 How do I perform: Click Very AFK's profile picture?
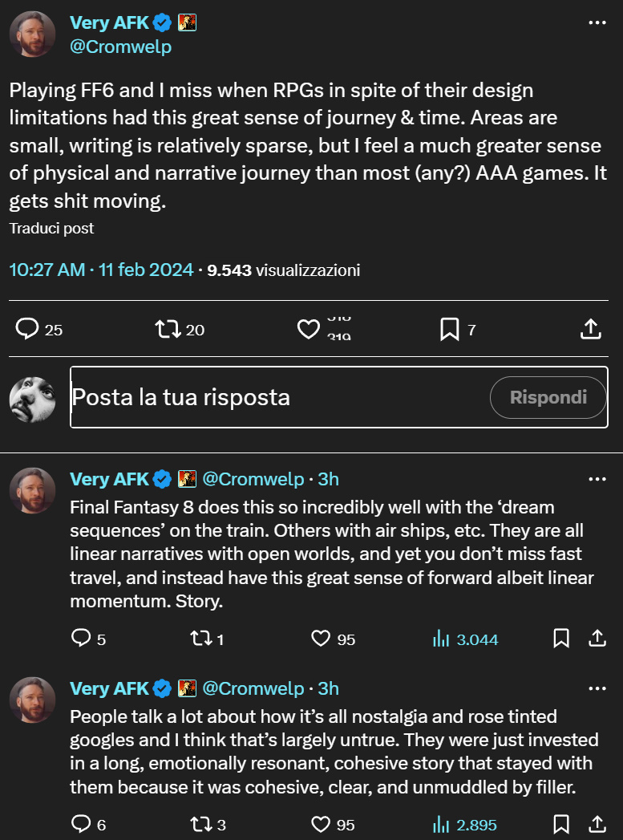pos(32,34)
